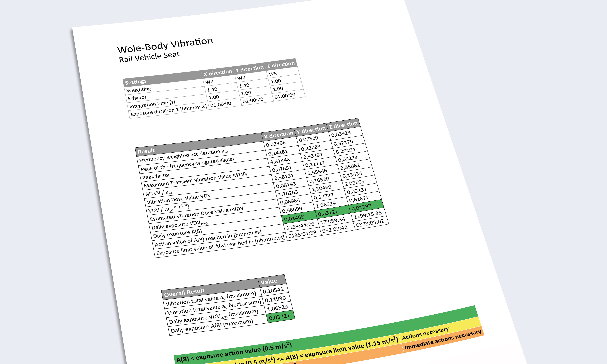Click the time value 179:59:34
This screenshot has width=607, height=364.
pos(332,221)
